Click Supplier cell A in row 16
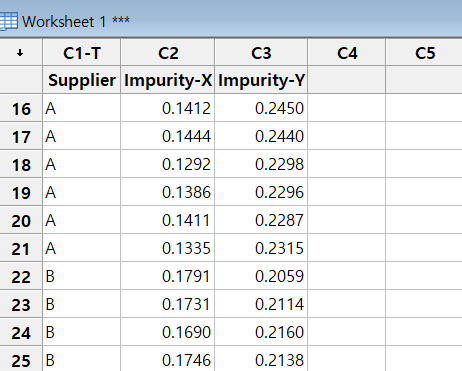This screenshot has width=462, height=371. 82,108
